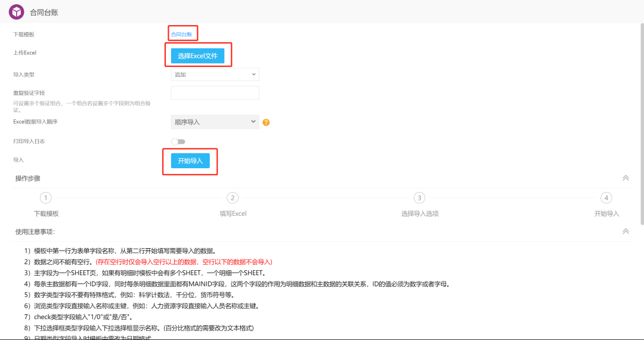Click the 选择导入选项 step label
The width and height of the screenshot is (644, 340).
(420, 214)
